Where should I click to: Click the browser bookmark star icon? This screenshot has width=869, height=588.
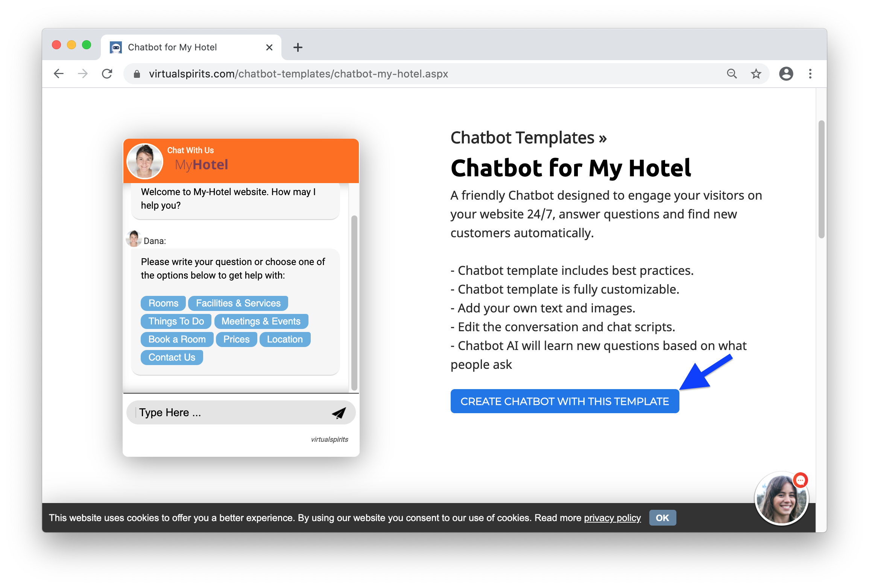point(756,74)
